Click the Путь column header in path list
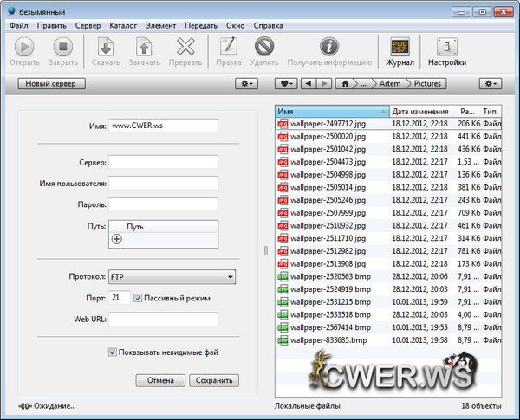Screen dimensions: 520x420 pyautogui.click(x=164, y=227)
